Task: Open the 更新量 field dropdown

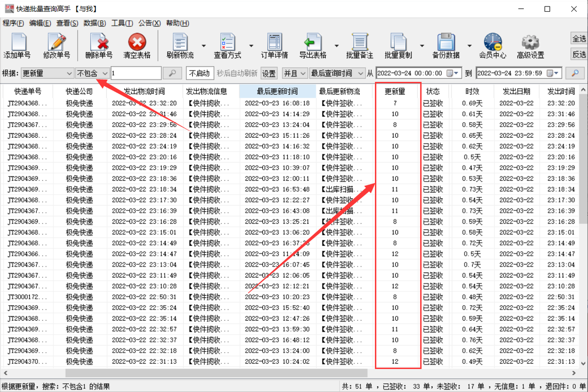Action: [x=47, y=73]
